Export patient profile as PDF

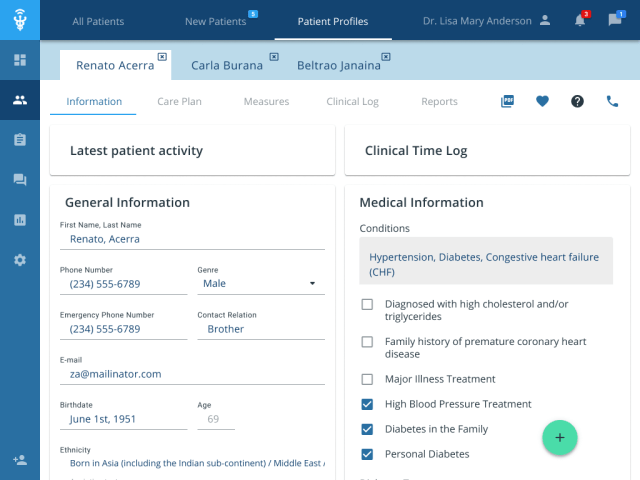[x=507, y=101]
